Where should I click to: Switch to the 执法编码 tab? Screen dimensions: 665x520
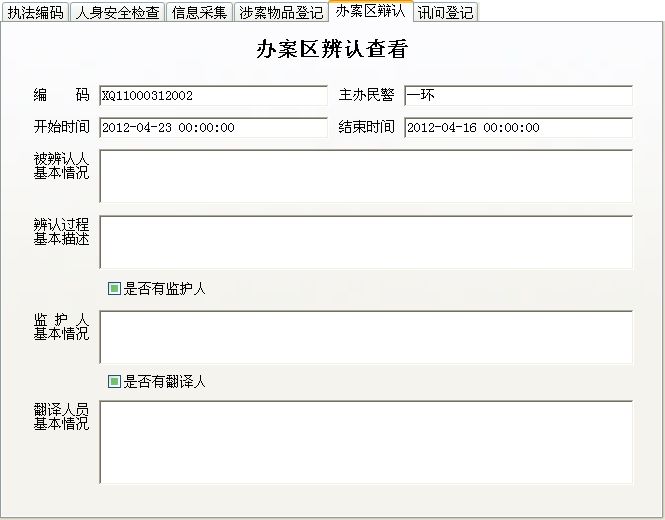tap(35, 12)
